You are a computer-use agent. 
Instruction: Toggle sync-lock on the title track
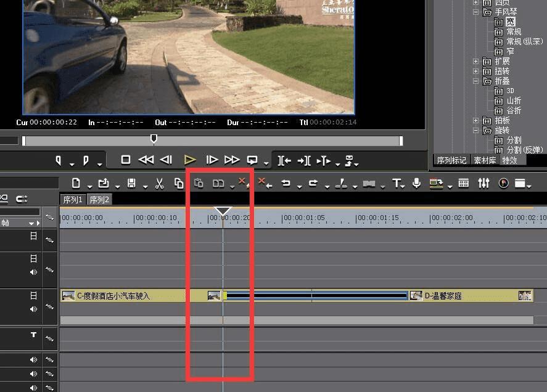click(x=49, y=338)
